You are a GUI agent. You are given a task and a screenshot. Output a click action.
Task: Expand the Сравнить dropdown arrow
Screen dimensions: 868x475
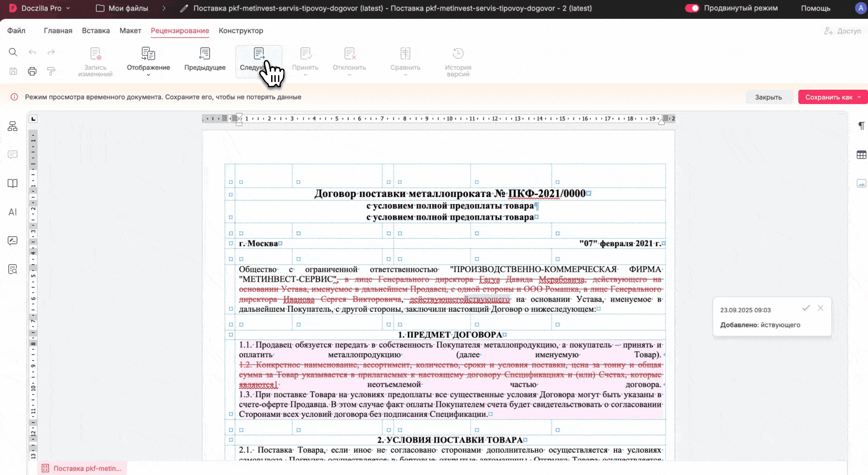(x=405, y=75)
